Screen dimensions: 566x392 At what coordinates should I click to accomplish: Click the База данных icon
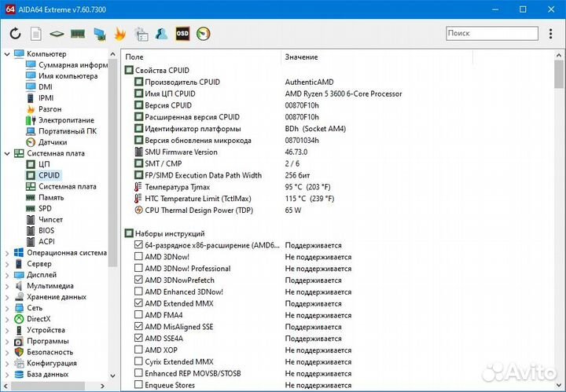click(19, 375)
